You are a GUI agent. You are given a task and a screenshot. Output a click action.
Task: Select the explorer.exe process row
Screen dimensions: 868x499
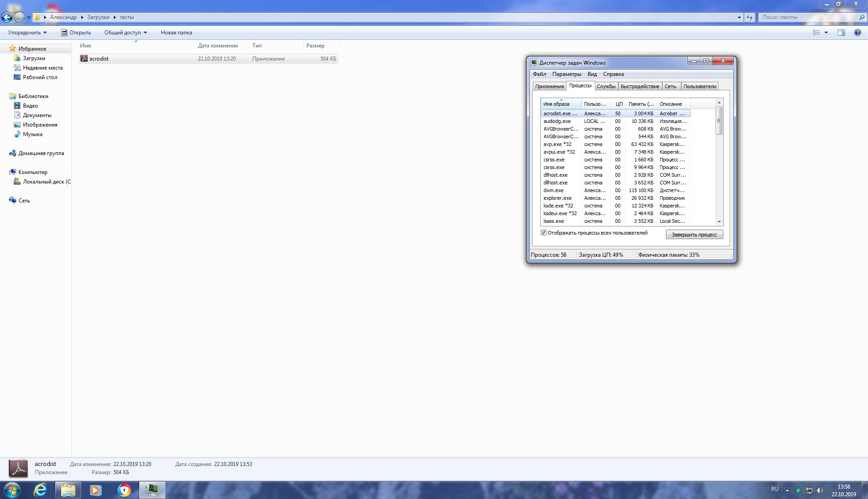(557, 198)
